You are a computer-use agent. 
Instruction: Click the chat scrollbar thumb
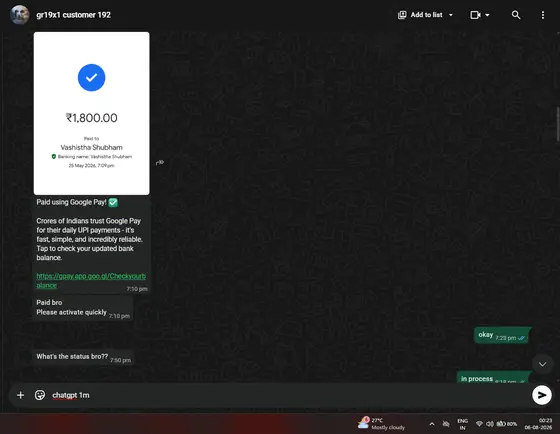coord(558,124)
